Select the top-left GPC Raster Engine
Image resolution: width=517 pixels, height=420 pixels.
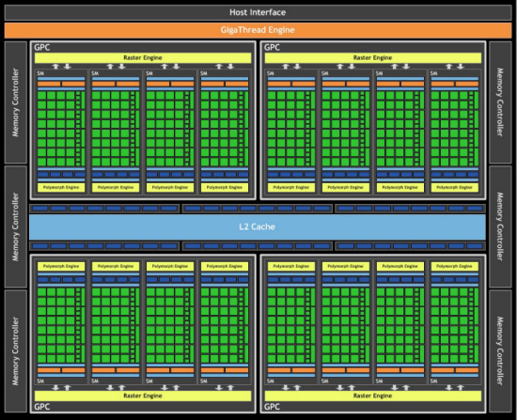click(x=143, y=57)
